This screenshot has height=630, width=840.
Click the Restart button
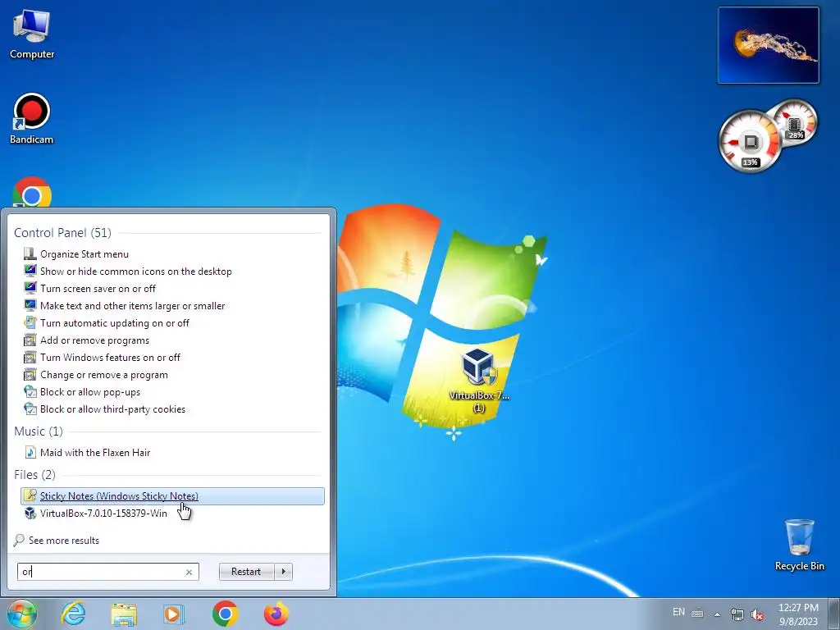pos(246,572)
